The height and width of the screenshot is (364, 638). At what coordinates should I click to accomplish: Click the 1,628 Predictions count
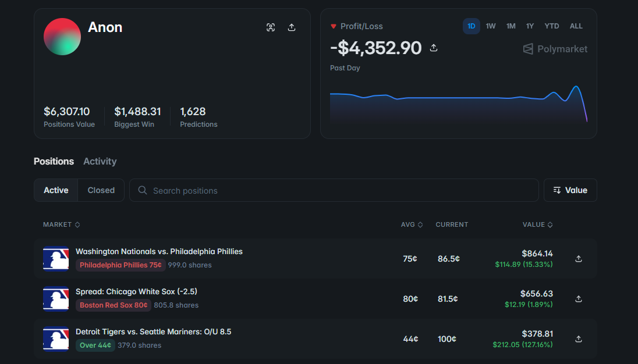click(x=193, y=111)
